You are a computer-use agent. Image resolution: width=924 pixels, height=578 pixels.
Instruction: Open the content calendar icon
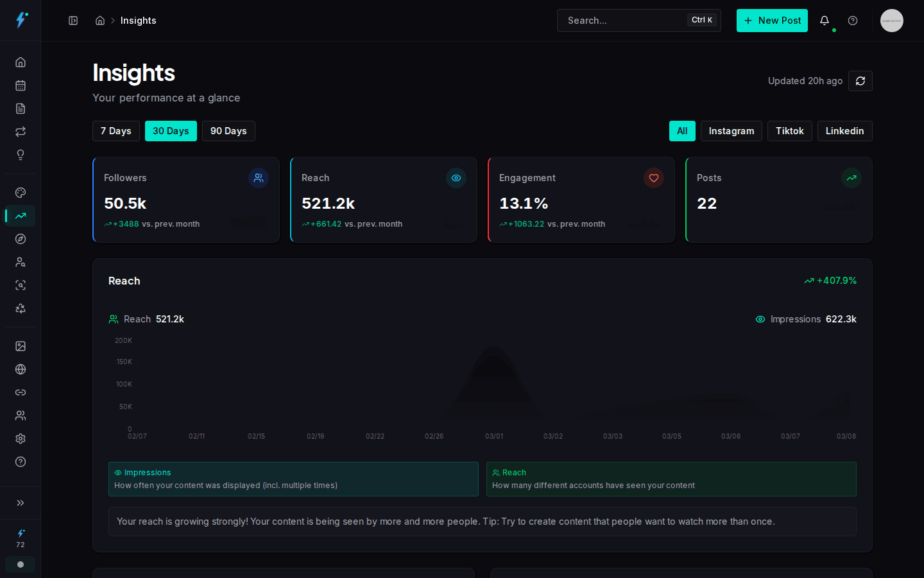pos(20,85)
